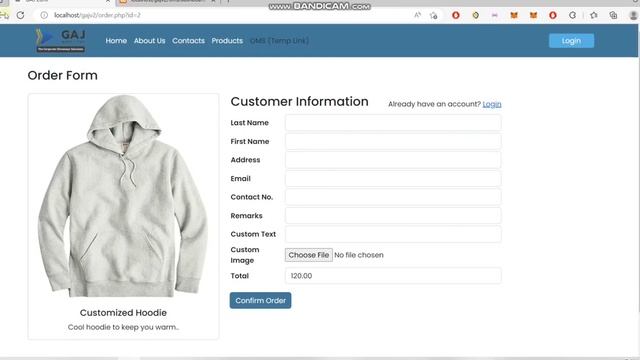Open the Extensions puzzle-piece icon
Image resolution: width=640 pixels, height=360 pixels.
point(573,15)
